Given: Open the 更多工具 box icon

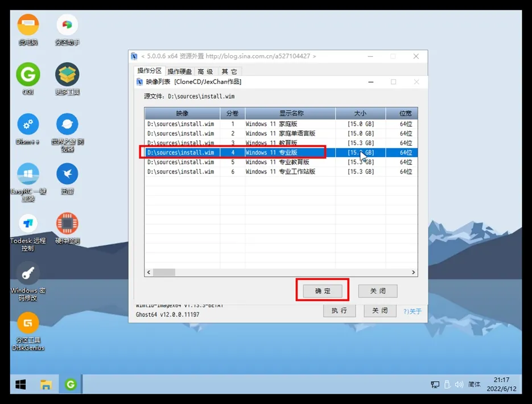Looking at the screenshot, I should click(x=67, y=75).
